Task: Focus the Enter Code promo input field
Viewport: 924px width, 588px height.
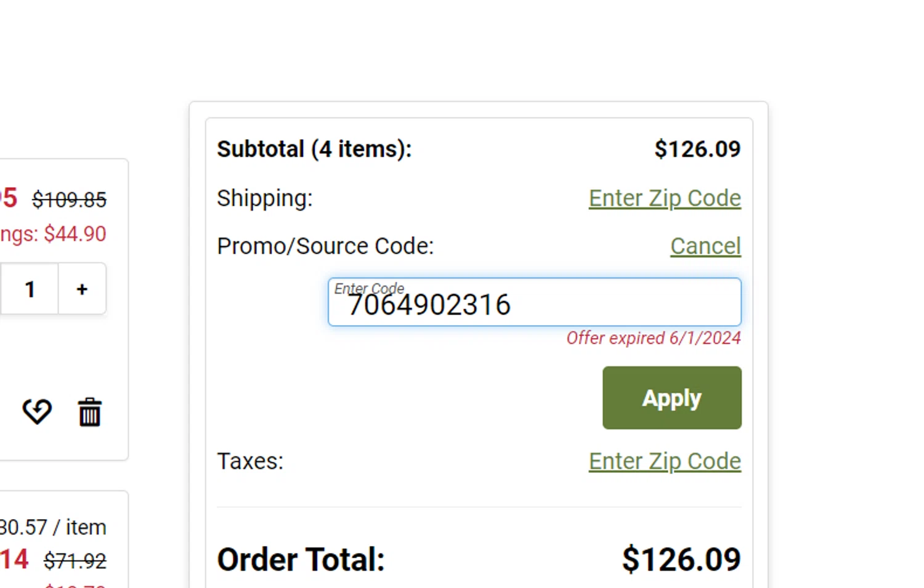Action: click(x=534, y=302)
